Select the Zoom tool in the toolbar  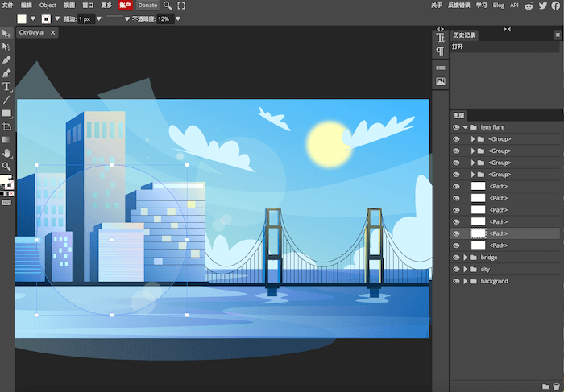(x=6, y=167)
